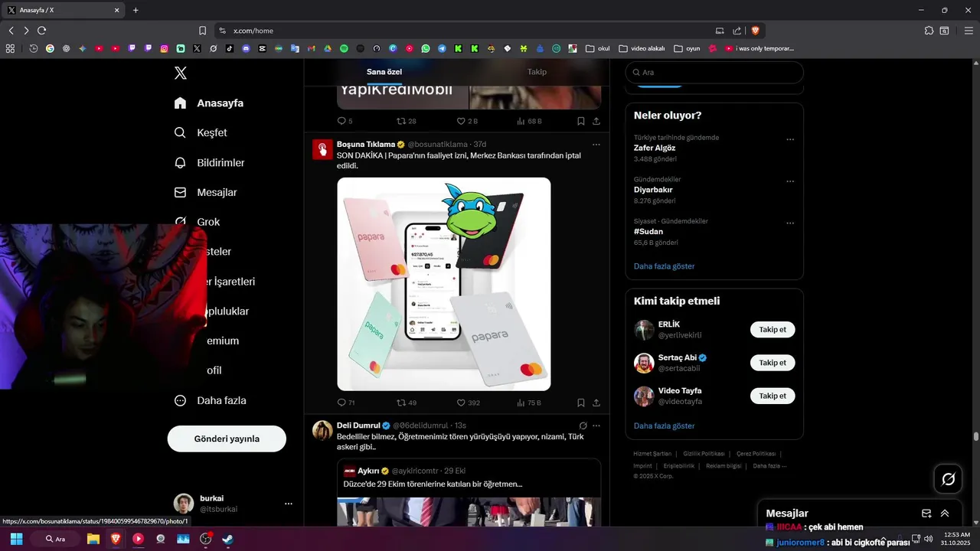
Task: Go to Anasayfa in sidebar
Action: click(x=208, y=103)
